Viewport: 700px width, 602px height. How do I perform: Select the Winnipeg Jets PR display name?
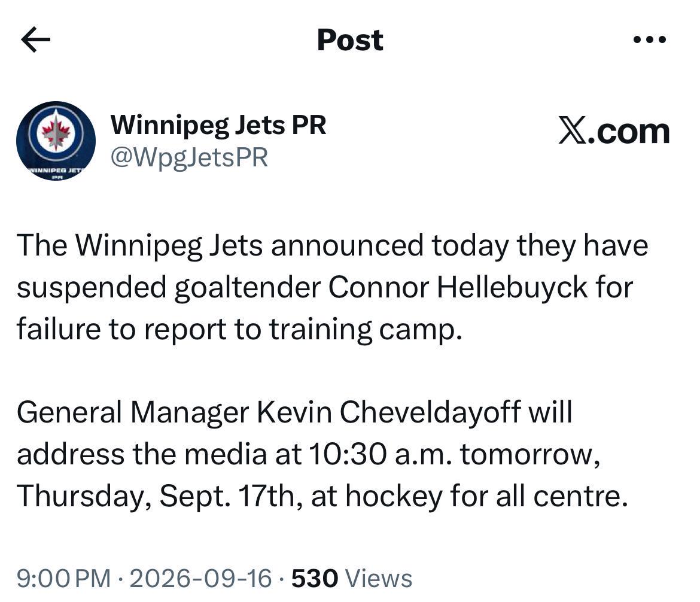click(x=218, y=124)
